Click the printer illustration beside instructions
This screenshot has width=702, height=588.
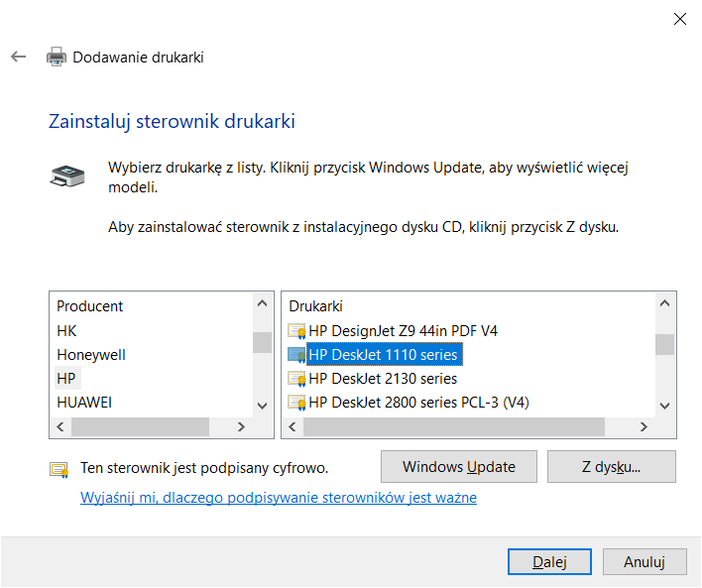tap(66, 176)
